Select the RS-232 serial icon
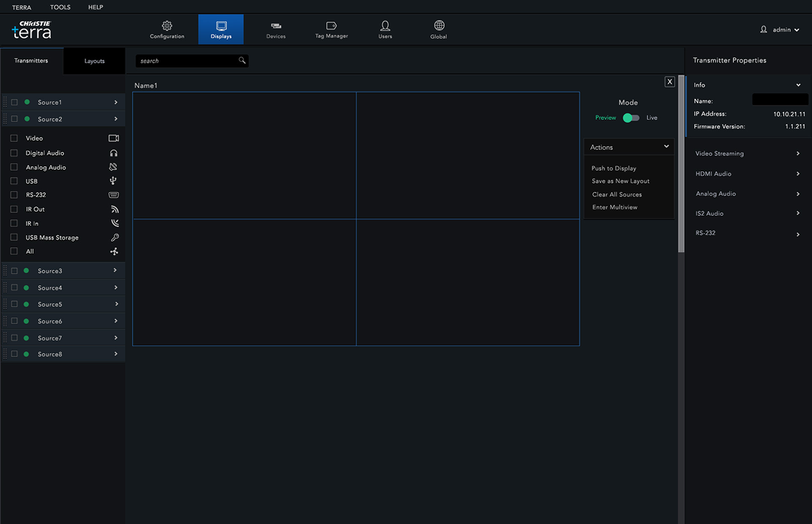This screenshot has width=812, height=524. click(x=113, y=194)
